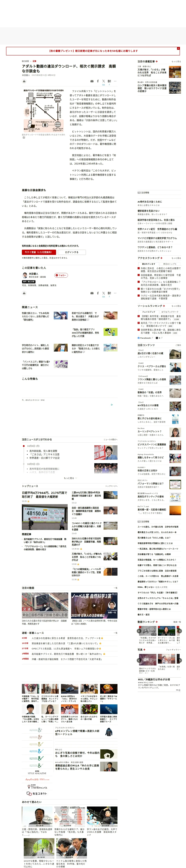Print the article using the top printer icon
The width and height of the screenshot is (186, 868).
point(24,81)
